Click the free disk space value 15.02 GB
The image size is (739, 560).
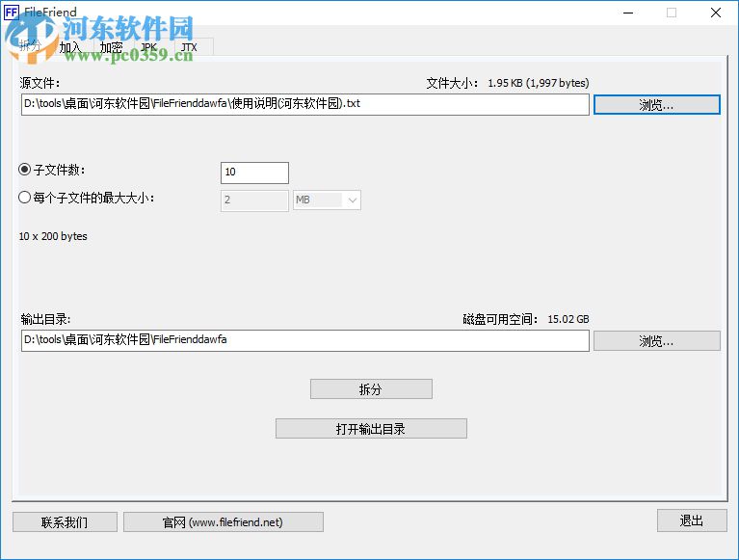[x=567, y=319]
